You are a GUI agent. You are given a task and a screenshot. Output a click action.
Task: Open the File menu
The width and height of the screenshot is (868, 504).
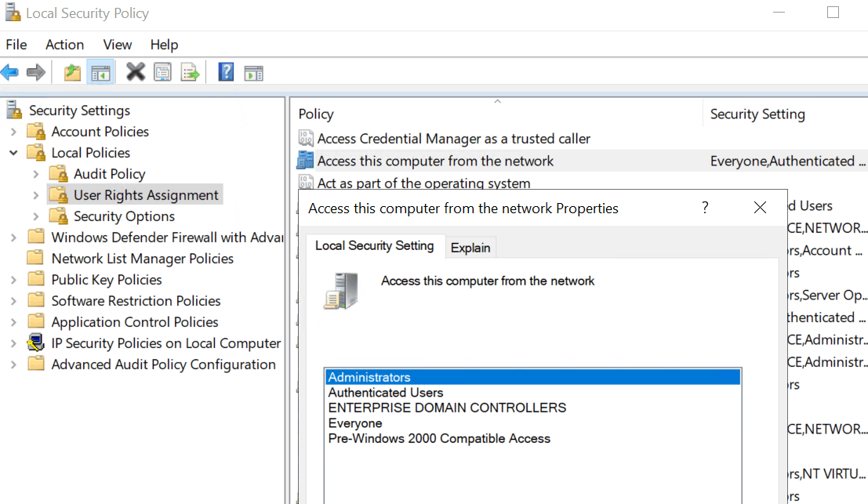(16, 44)
